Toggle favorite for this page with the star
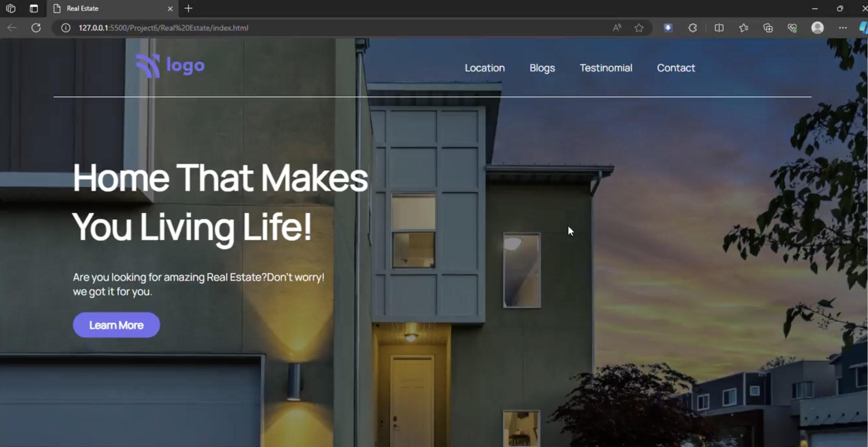 point(639,28)
